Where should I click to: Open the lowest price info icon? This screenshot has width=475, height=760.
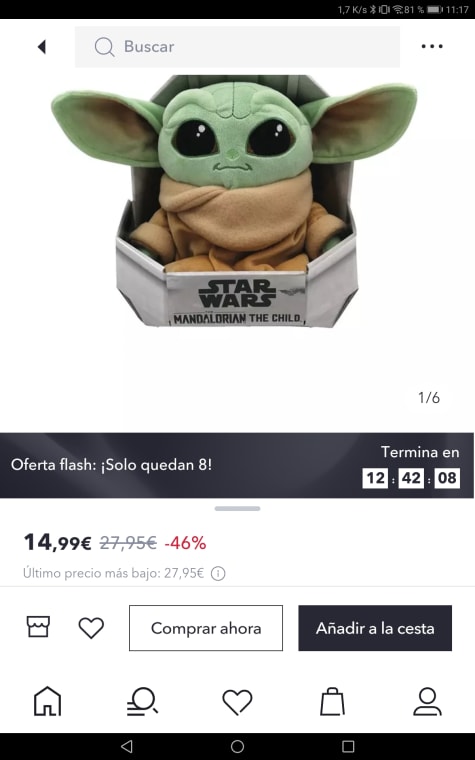point(218,573)
